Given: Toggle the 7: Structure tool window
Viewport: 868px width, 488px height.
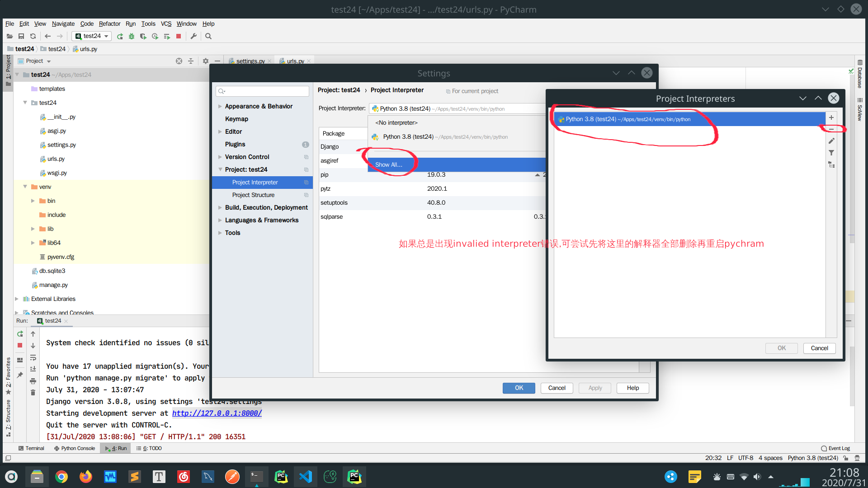Looking at the screenshot, I should (x=8, y=418).
